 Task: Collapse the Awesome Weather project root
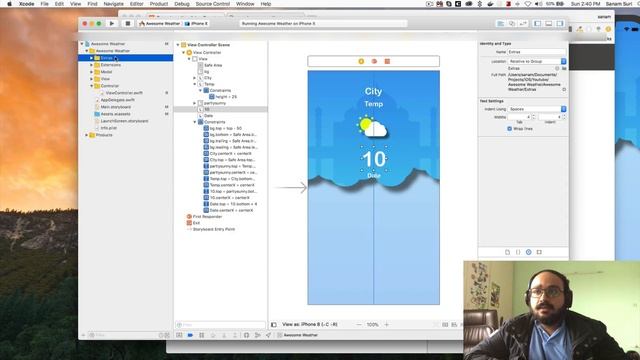click(82, 44)
